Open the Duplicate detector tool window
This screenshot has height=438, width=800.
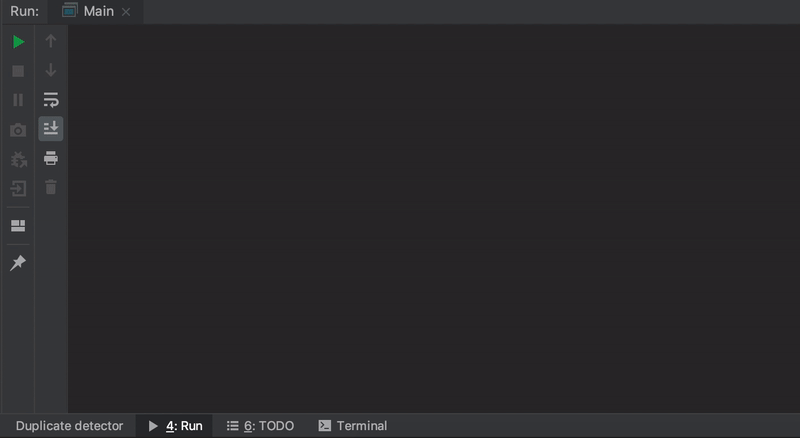click(69, 426)
